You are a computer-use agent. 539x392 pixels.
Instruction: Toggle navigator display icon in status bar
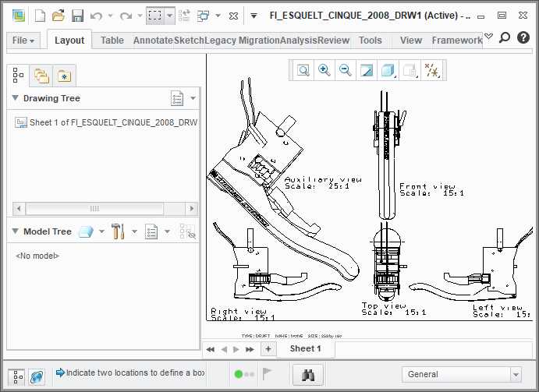[x=16, y=377]
